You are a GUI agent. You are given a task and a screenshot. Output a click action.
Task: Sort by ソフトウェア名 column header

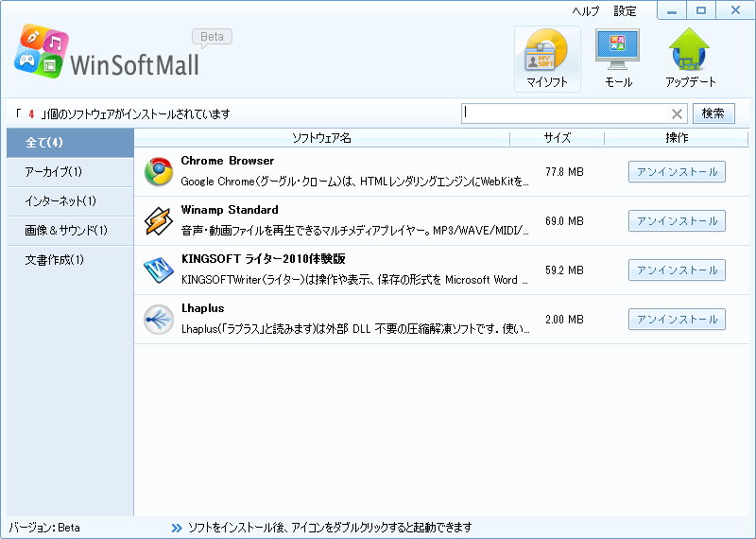point(321,138)
